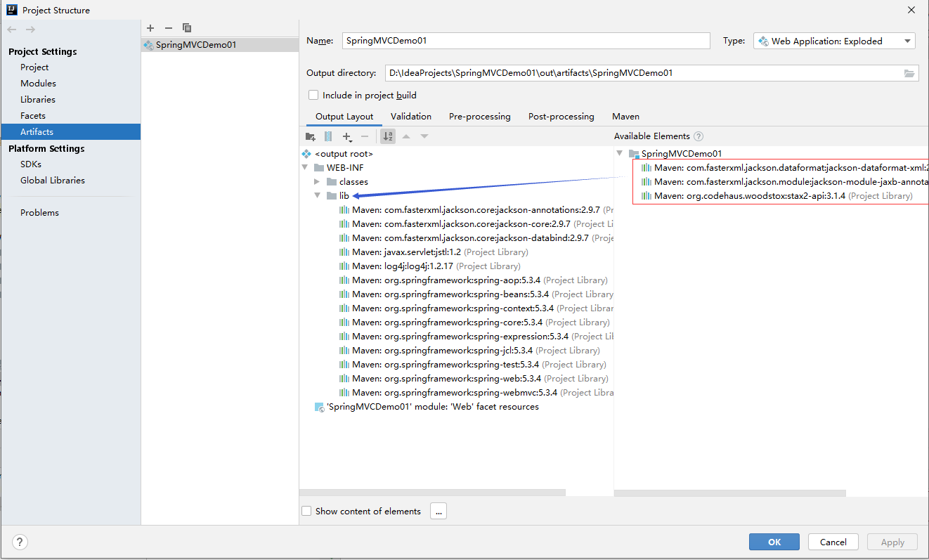Expand the classes folder node

point(317,181)
